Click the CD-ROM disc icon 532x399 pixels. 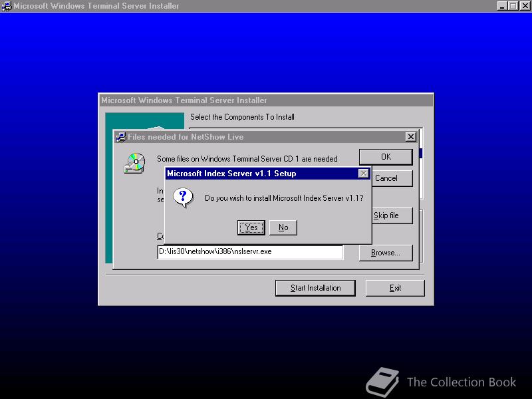point(135,163)
